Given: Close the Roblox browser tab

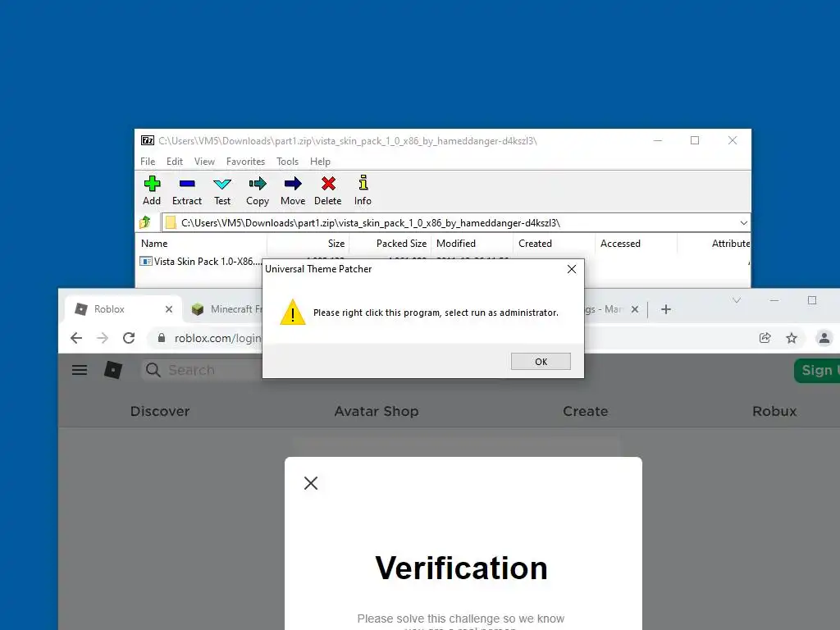Looking at the screenshot, I should click(169, 309).
